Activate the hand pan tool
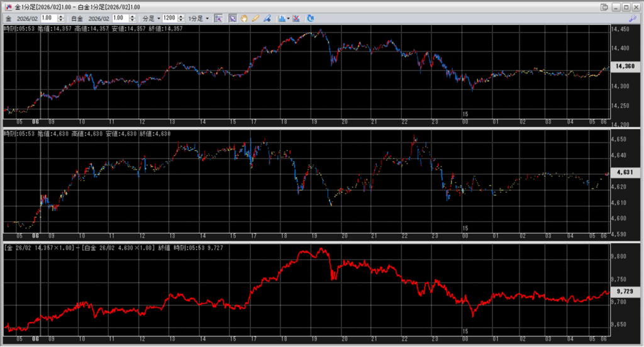Screen dimensions: 644x347 [244, 18]
